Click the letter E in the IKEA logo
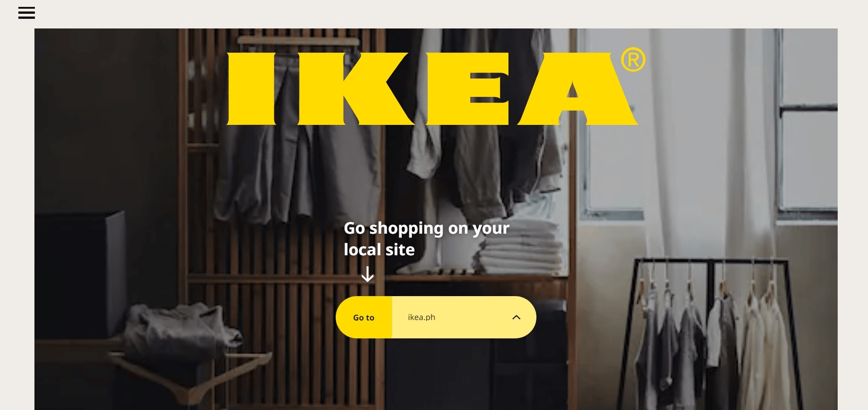 click(468, 89)
